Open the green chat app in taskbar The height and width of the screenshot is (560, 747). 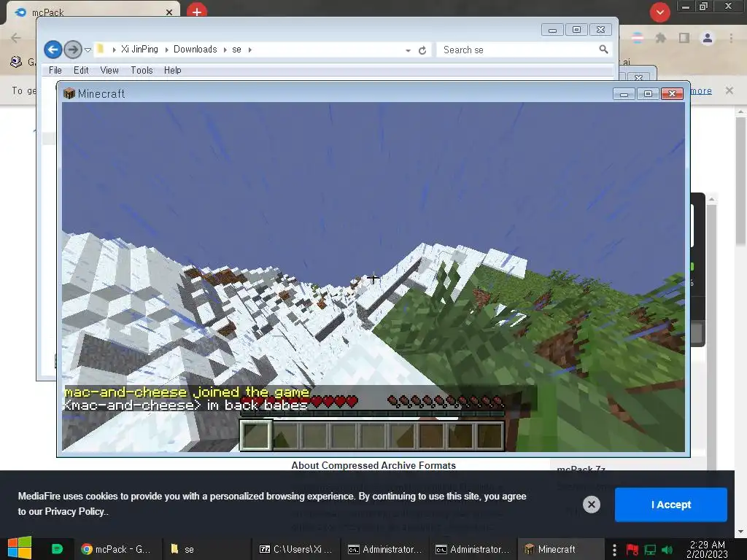(57, 549)
